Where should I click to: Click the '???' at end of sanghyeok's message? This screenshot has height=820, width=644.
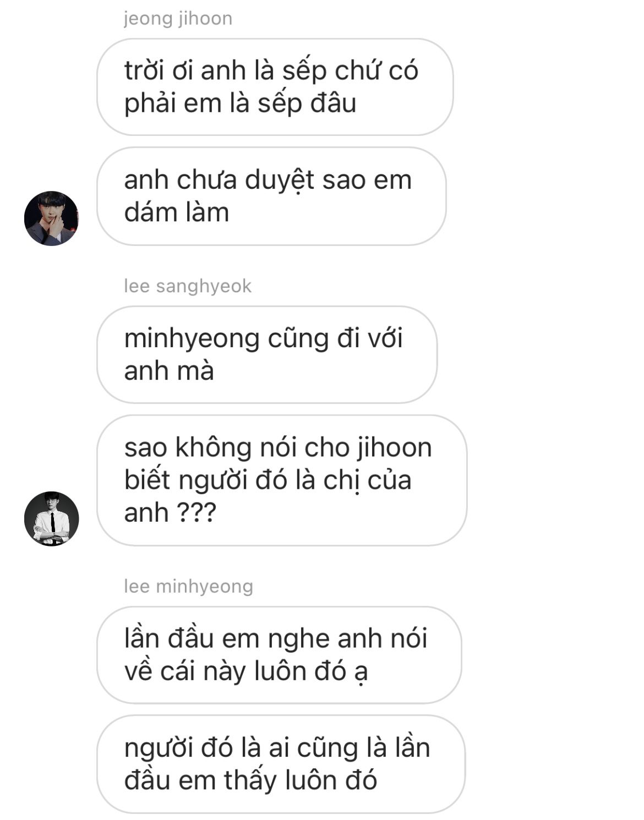(196, 513)
